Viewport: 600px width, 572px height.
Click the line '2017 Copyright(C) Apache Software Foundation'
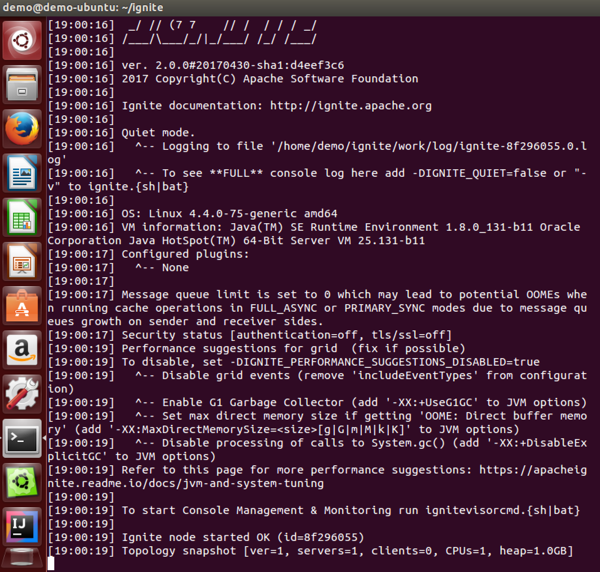pos(270,79)
